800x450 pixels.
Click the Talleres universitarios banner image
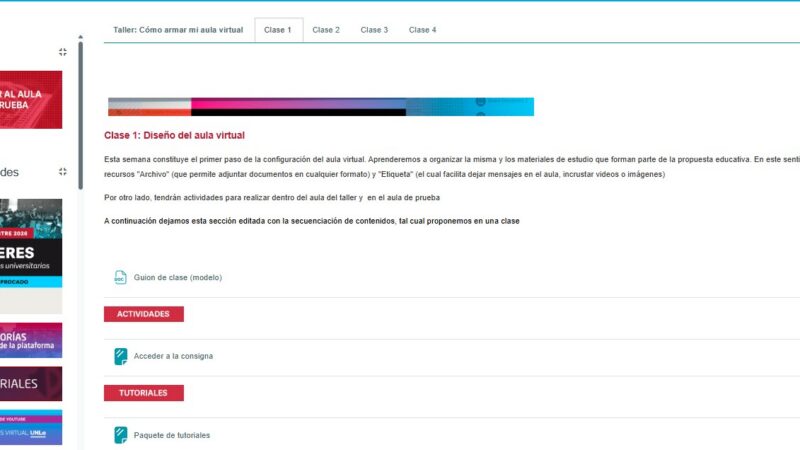(30, 255)
